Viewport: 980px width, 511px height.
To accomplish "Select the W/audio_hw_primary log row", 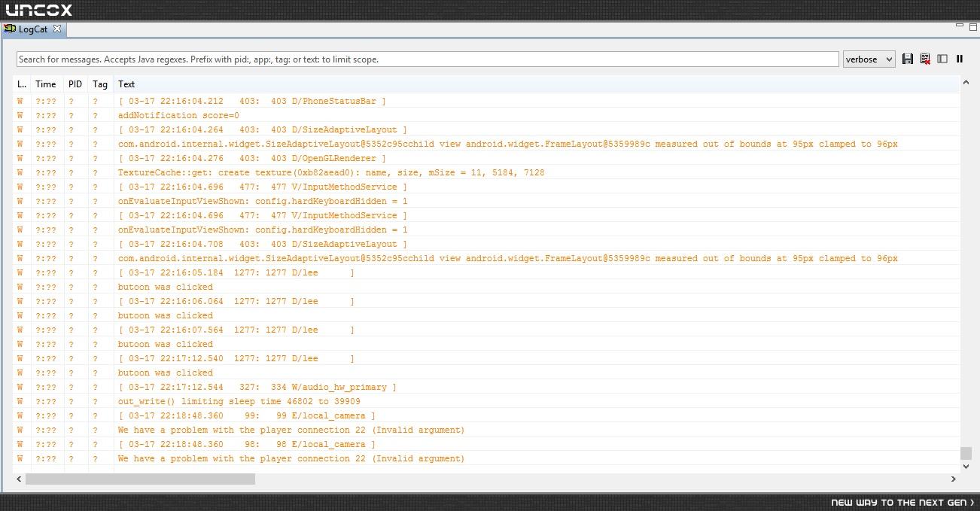I will coord(486,387).
